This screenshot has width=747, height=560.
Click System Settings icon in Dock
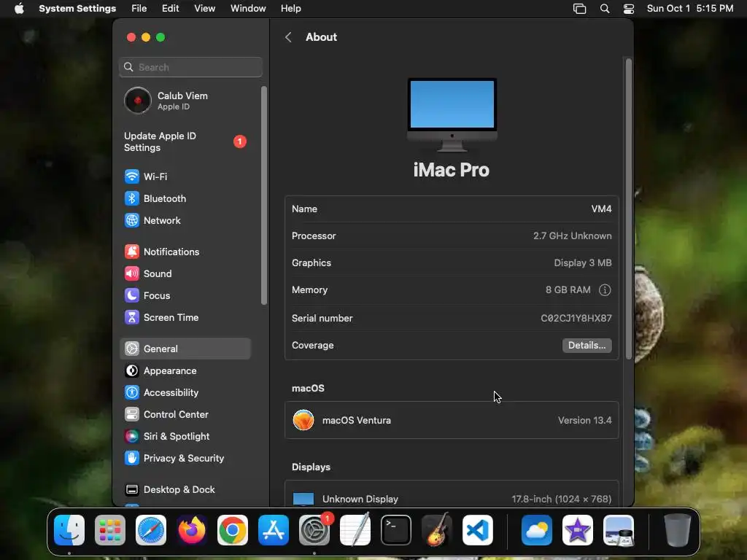[x=314, y=530]
